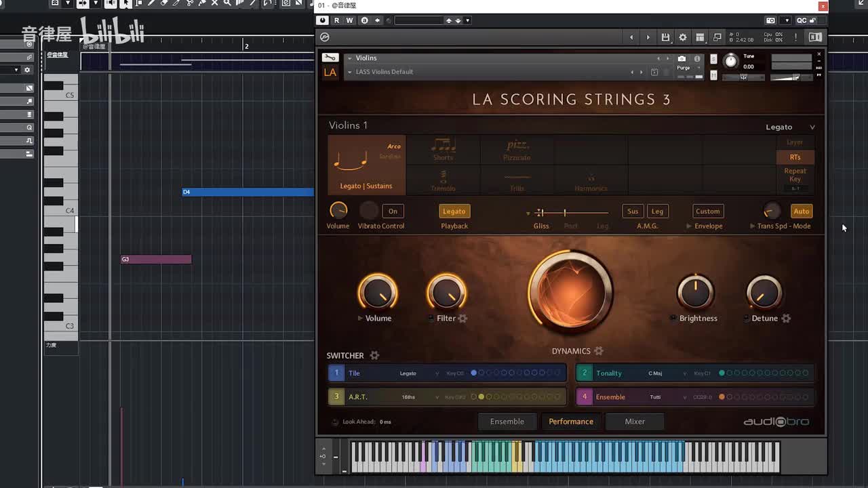The width and height of the screenshot is (868, 488).
Task: Toggle the Leg A.M.G. button
Action: (x=657, y=211)
